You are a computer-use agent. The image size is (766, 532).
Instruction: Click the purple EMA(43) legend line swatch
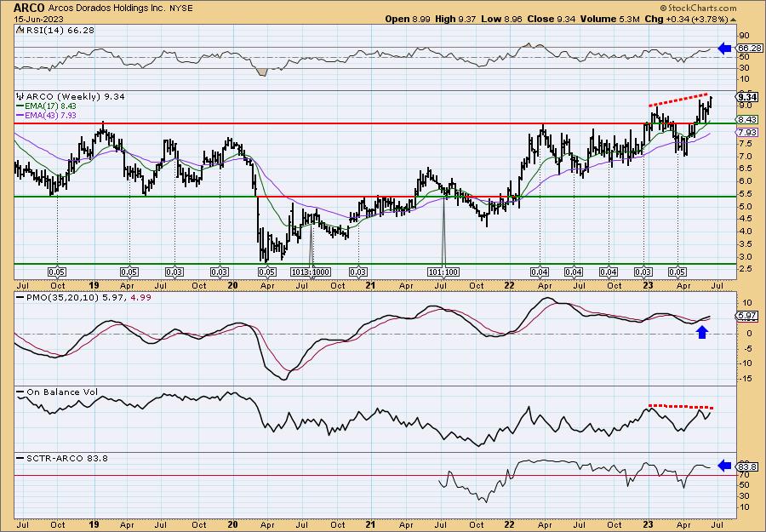(x=20, y=115)
